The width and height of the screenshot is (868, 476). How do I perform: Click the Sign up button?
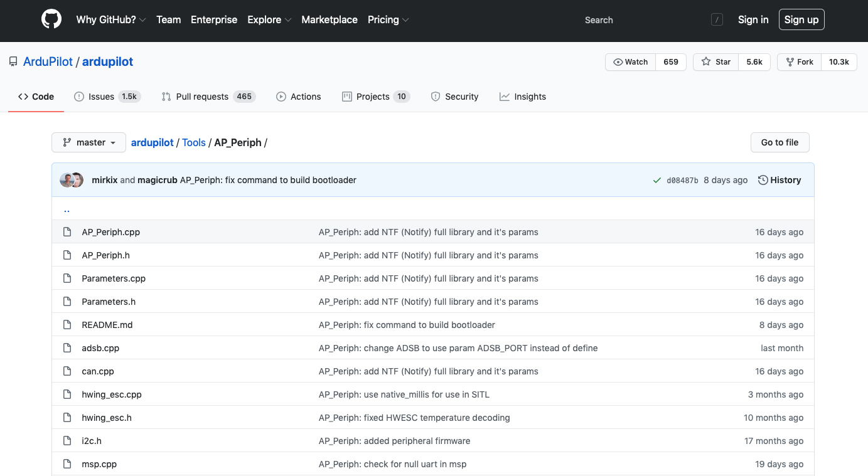801,19
